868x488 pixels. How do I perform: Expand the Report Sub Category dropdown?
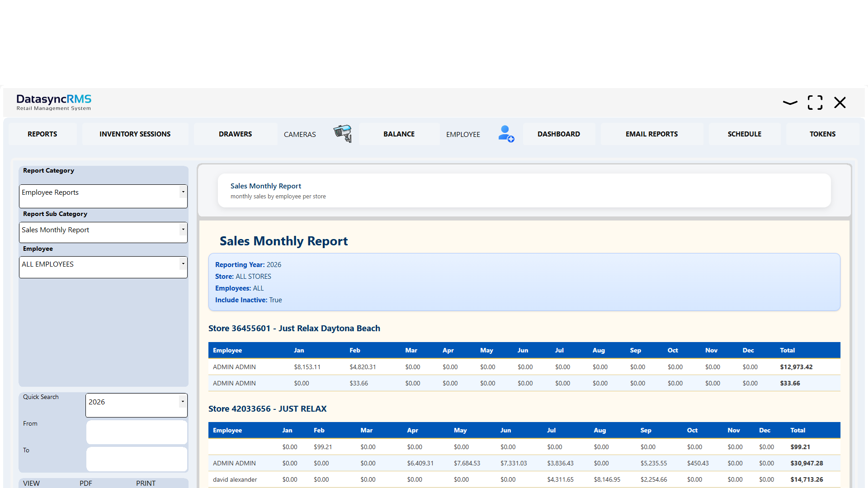click(103, 232)
